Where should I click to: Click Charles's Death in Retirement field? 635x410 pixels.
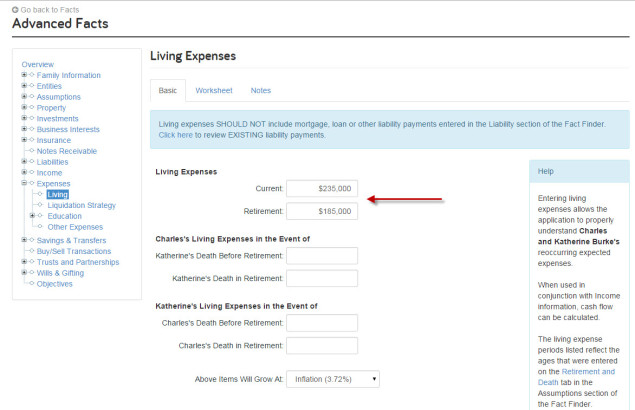click(322, 346)
